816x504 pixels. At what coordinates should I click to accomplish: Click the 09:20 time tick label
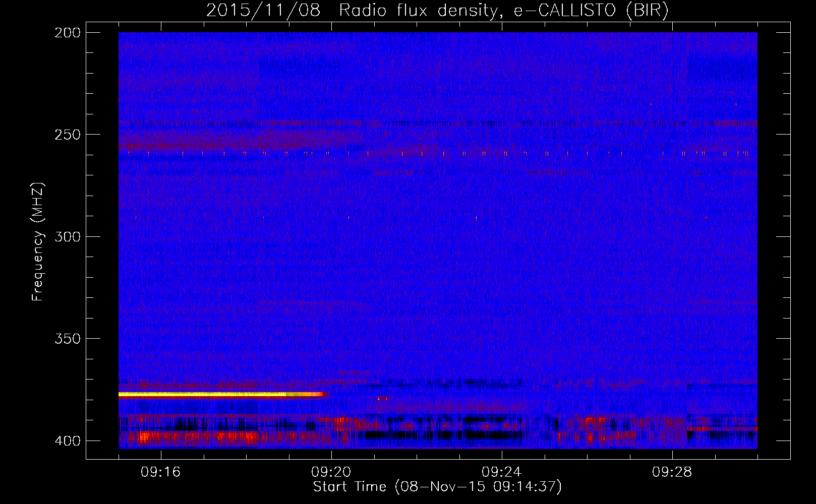tap(331, 472)
